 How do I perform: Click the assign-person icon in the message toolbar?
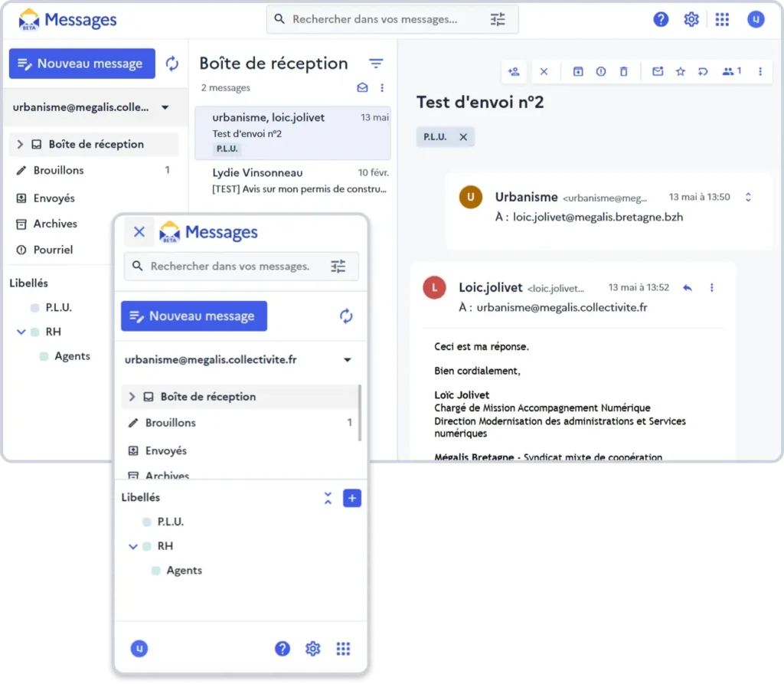[514, 71]
